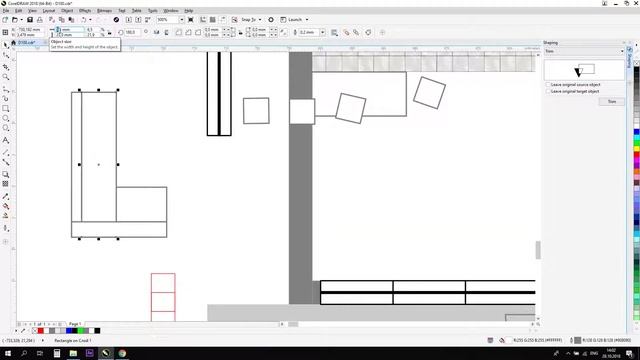The image size is (640, 360).
Task: Enable round corner style
Action: 178,32
